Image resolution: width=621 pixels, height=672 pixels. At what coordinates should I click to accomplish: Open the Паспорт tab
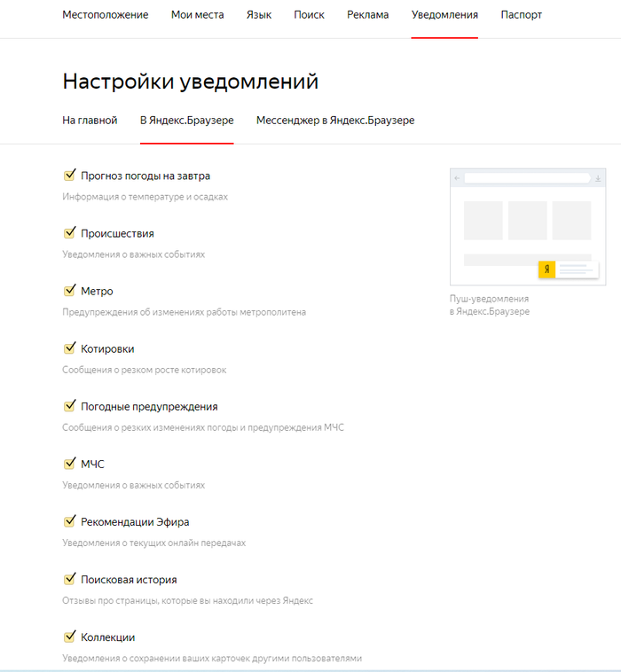pos(521,15)
